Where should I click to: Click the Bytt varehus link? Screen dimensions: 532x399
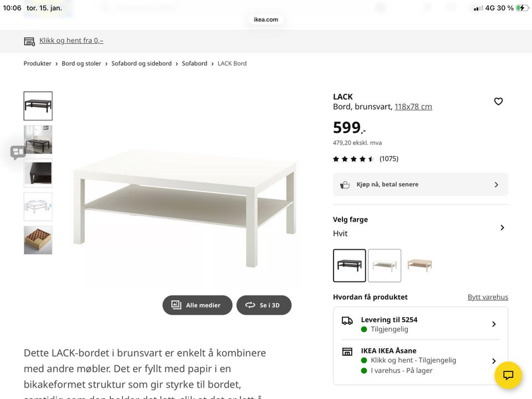click(488, 297)
